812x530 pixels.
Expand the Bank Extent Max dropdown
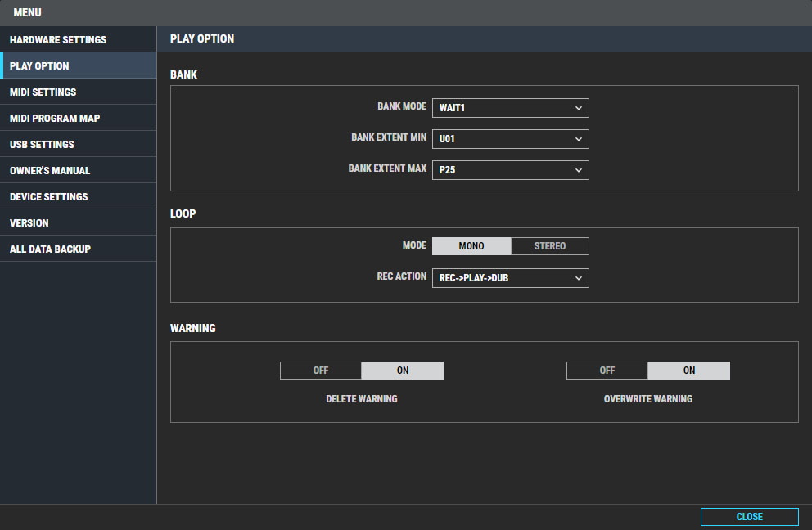point(510,170)
